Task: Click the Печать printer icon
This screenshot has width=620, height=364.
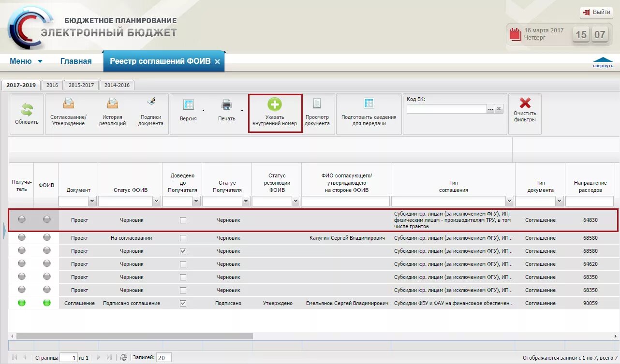Action: pos(226,104)
